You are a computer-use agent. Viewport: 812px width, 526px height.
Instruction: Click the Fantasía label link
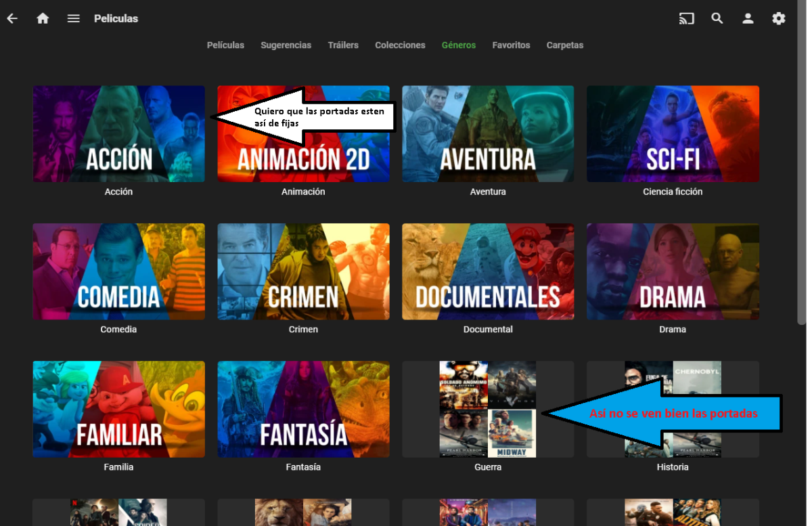tap(303, 467)
